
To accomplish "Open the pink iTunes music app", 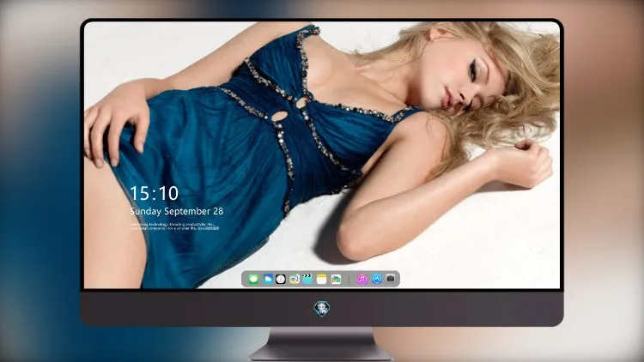I will pyautogui.click(x=361, y=279).
